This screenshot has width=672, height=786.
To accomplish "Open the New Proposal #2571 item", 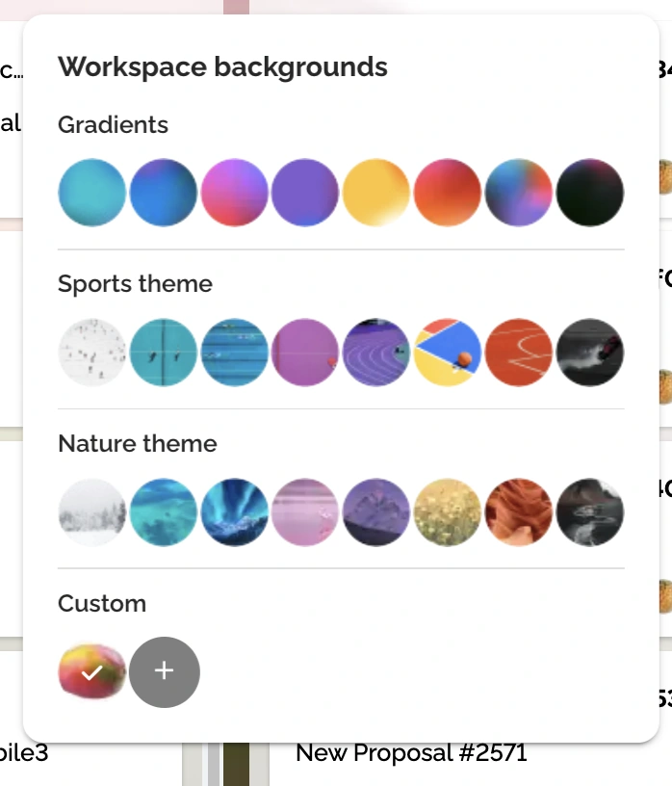I will [x=411, y=752].
